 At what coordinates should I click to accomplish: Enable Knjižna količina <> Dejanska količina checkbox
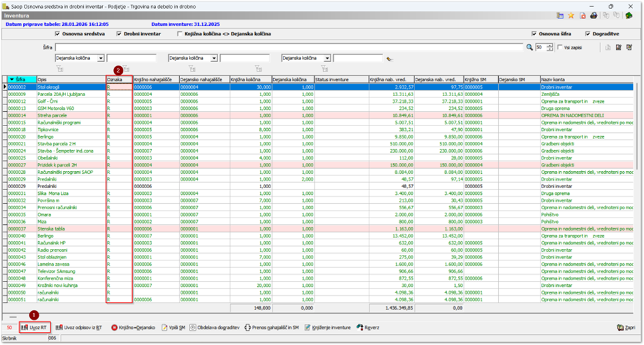180,33
